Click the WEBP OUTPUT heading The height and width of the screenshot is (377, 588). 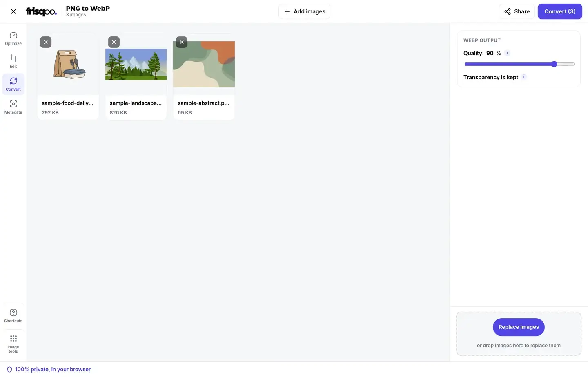[x=482, y=40]
